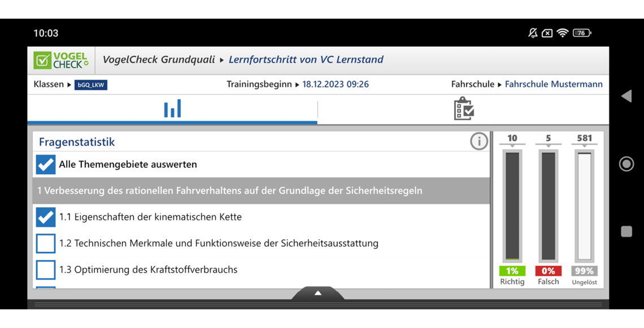
Task: Tap the Android recent apps square button
Action: 626,231
